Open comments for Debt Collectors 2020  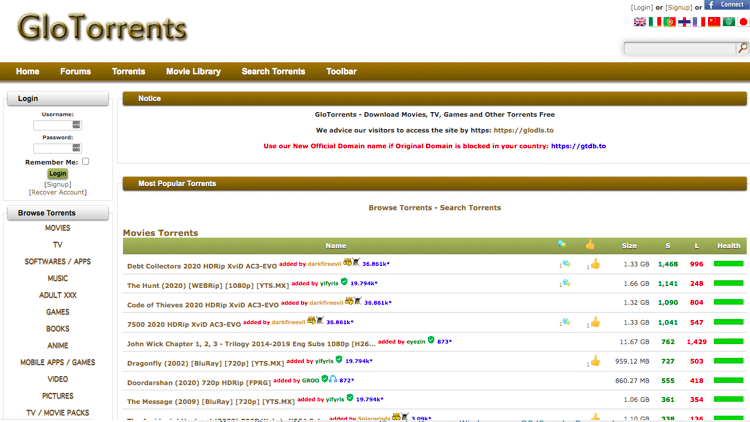[566, 264]
